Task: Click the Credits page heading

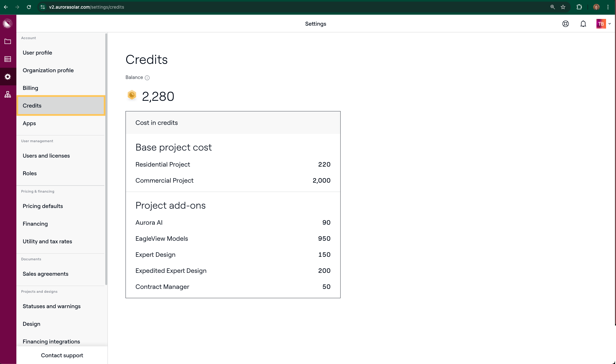Action: [146, 60]
